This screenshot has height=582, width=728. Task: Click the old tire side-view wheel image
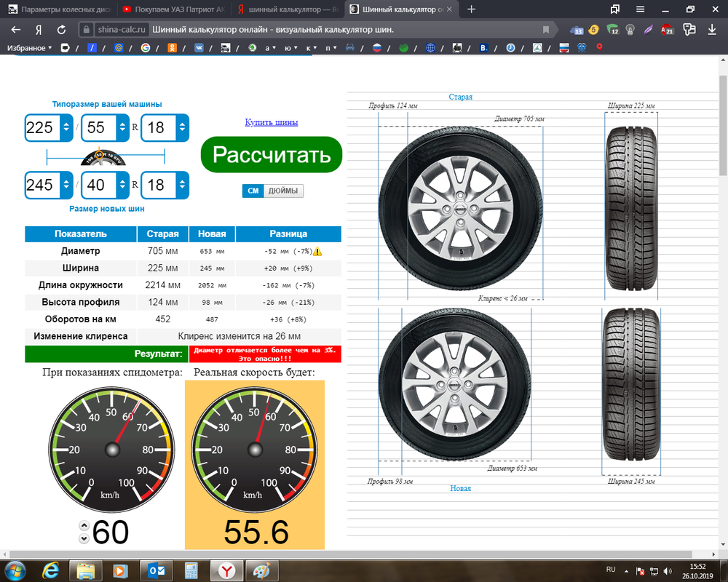point(460,208)
